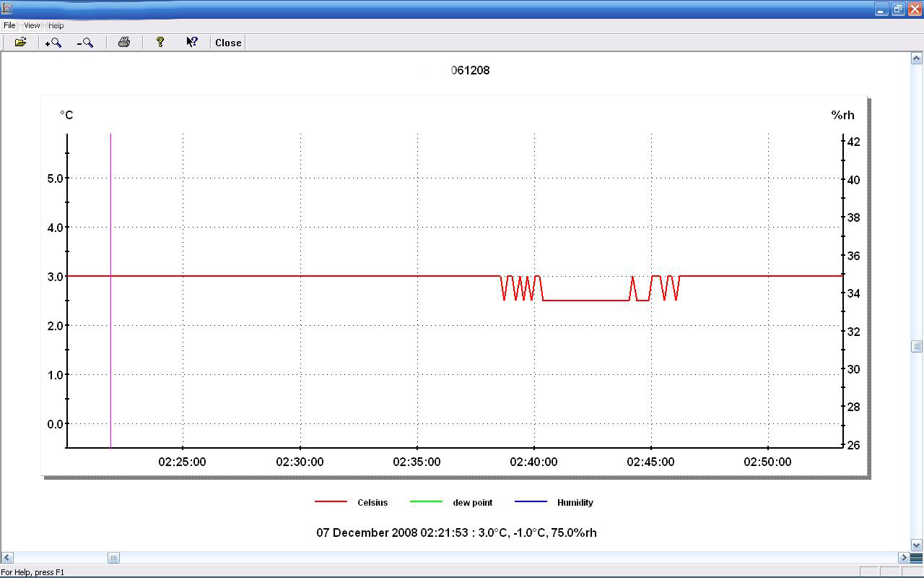Click the Open file folder icon
The height and width of the screenshot is (578, 924).
pyautogui.click(x=20, y=43)
